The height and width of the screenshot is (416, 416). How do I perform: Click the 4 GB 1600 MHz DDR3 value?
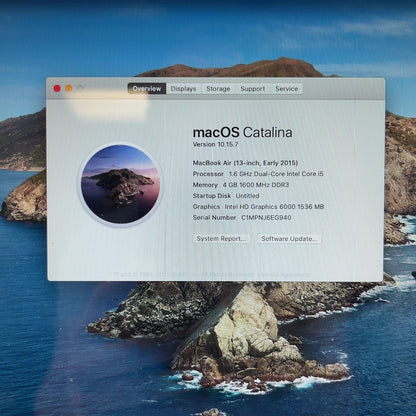click(x=256, y=185)
